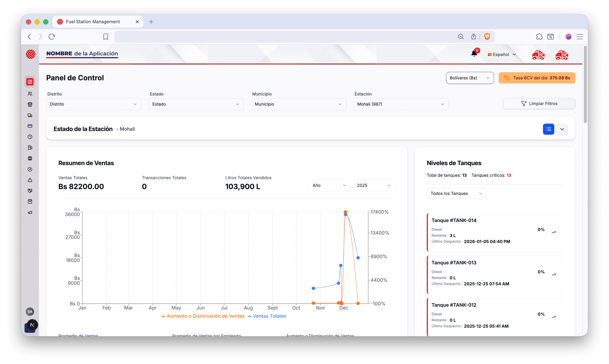Open the browser extensions puzzle icon
The height and width of the screenshot is (364, 609).
coord(539,37)
